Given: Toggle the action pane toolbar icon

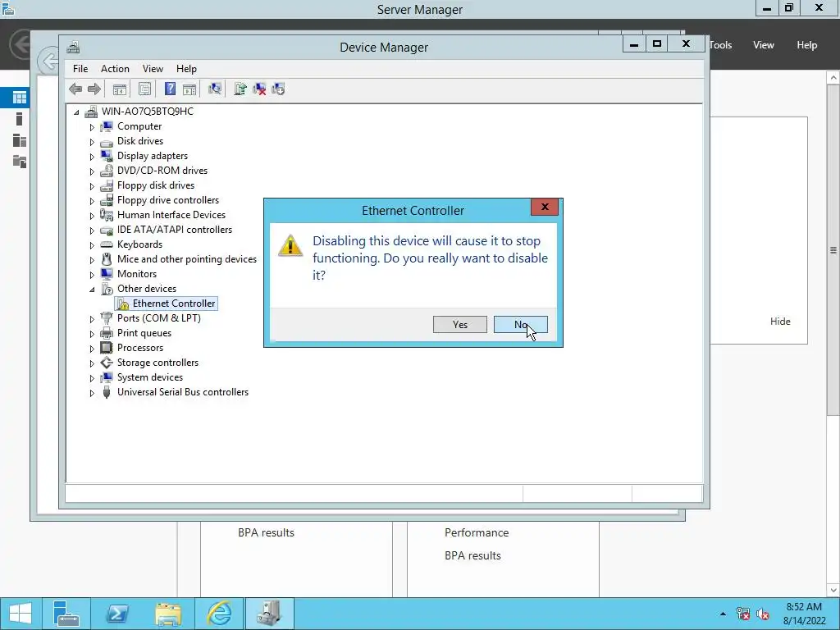Looking at the screenshot, I should [189, 89].
